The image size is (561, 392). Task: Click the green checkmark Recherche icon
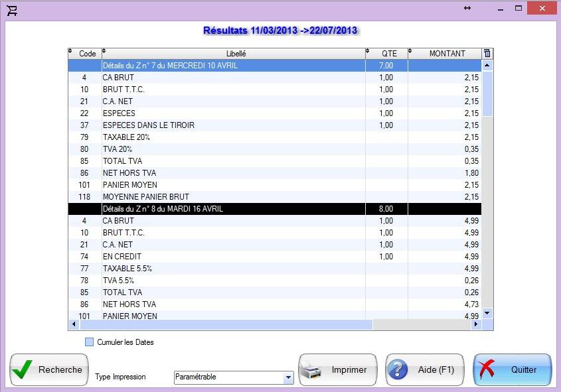click(x=22, y=370)
